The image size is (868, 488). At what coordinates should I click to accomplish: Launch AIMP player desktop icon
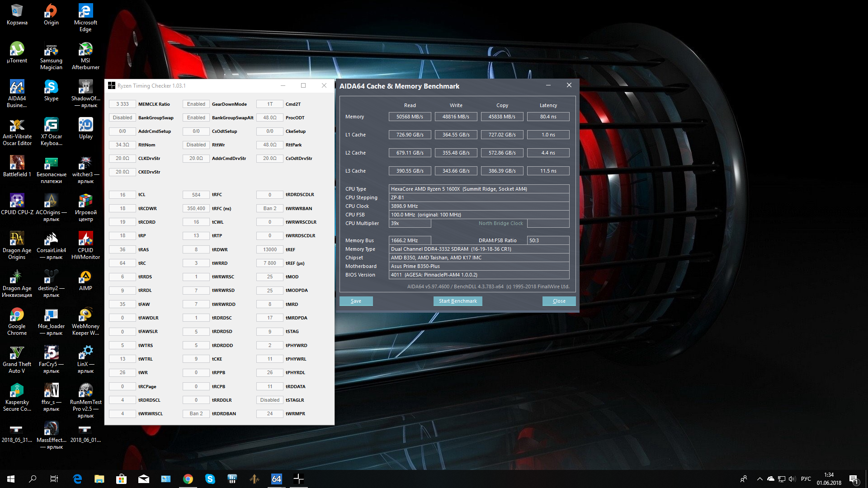click(x=85, y=280)
